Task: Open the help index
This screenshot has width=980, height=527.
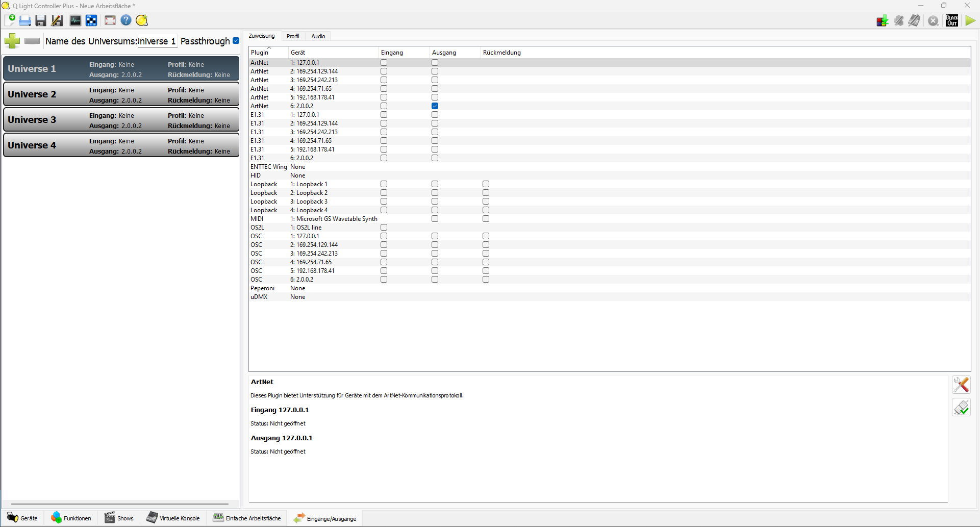Action: point(126,20)
